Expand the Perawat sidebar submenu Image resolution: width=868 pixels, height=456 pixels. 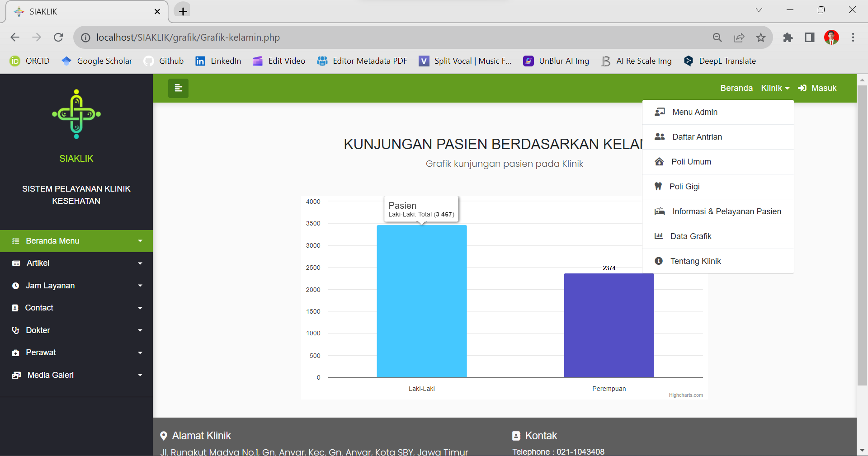click(x=76, y=353)
